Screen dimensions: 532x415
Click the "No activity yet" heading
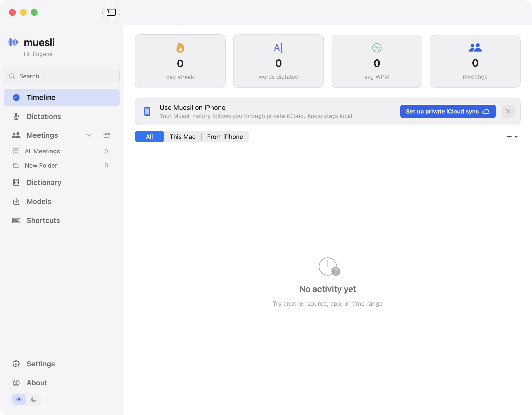328,289
